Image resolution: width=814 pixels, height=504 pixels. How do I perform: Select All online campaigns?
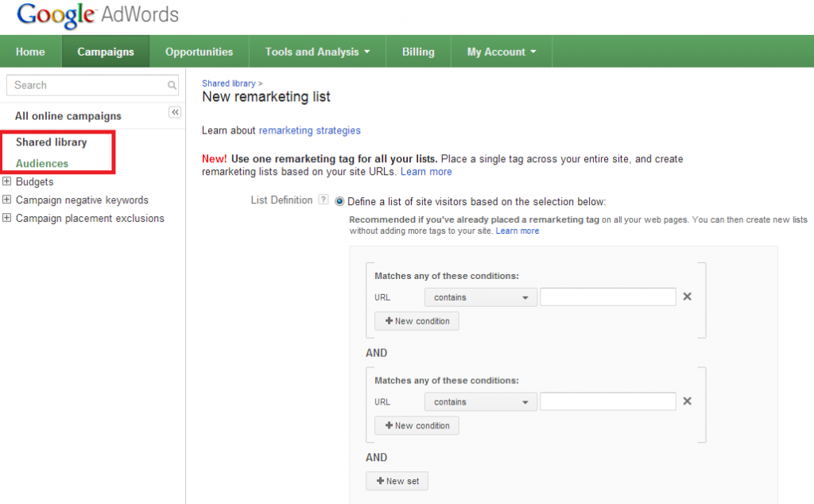[68, 116]
